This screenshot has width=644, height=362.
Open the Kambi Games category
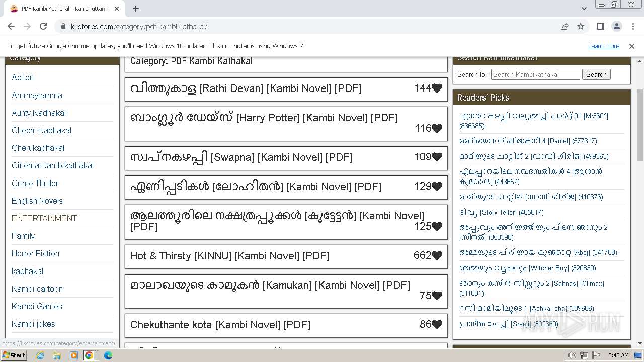point(37,306)
